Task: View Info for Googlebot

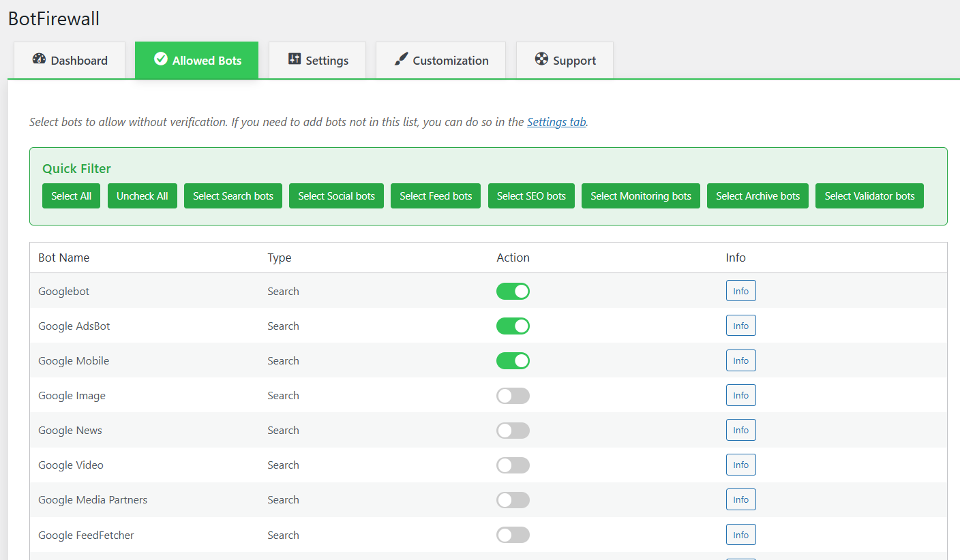Action: point(740,290)
